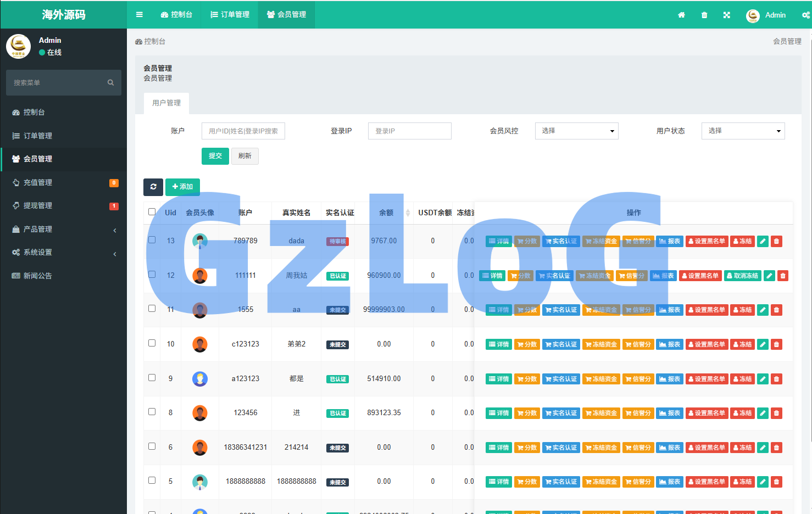Viewport: 812px width, 514px height.
Task: Delete user 8 with the red trash icon
Action: point(776,413)
